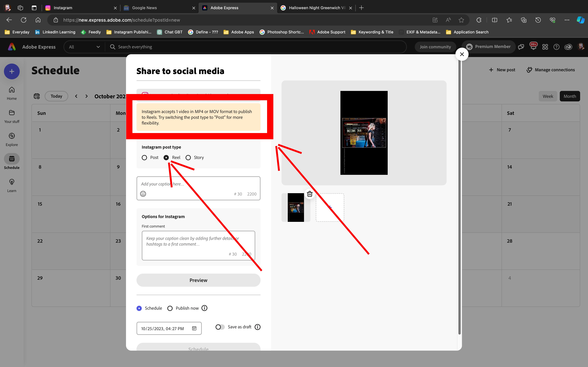Screen dimensions: 588x367
Task: Select the Story post type
Action: coord(188,157)
